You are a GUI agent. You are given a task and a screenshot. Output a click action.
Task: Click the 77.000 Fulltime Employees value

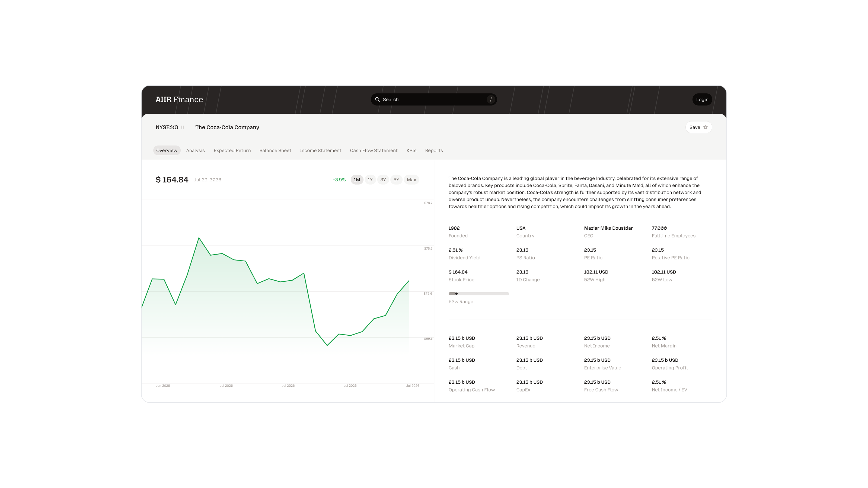659,228
